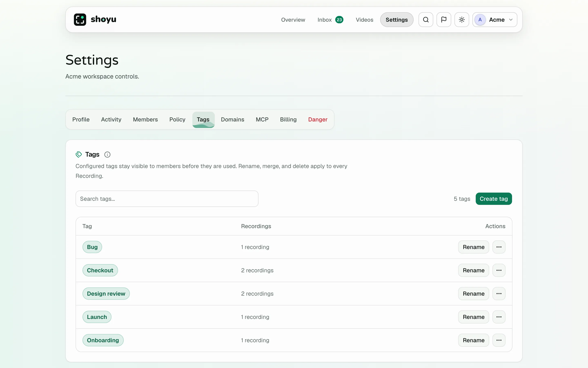This screenshot has width=588, height=368.
Task: Open more actions for Checkout tag
Action: click(499, 270)
